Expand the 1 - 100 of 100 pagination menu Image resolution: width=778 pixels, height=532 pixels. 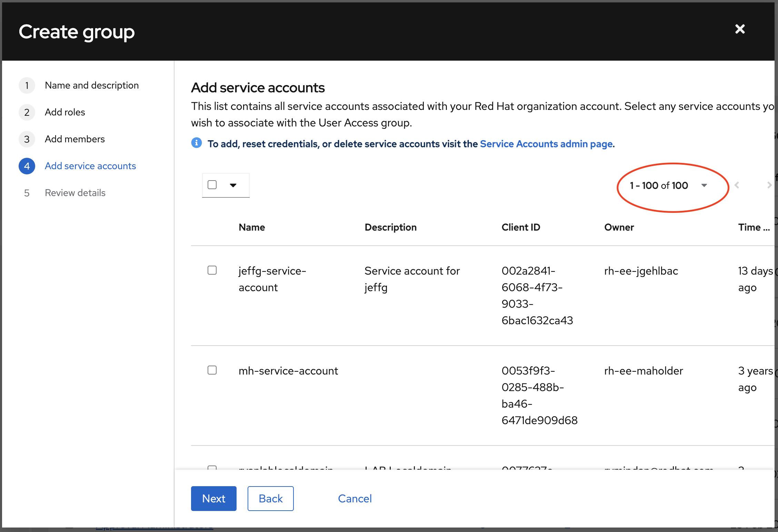point(704,185)
